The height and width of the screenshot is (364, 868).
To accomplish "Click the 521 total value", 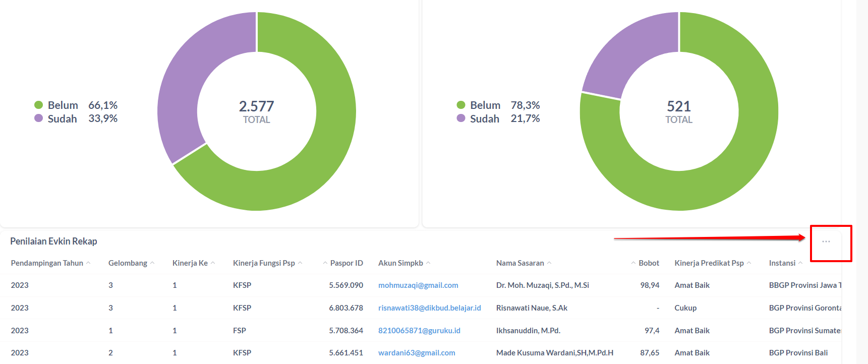I will click(x=679, y=106).
